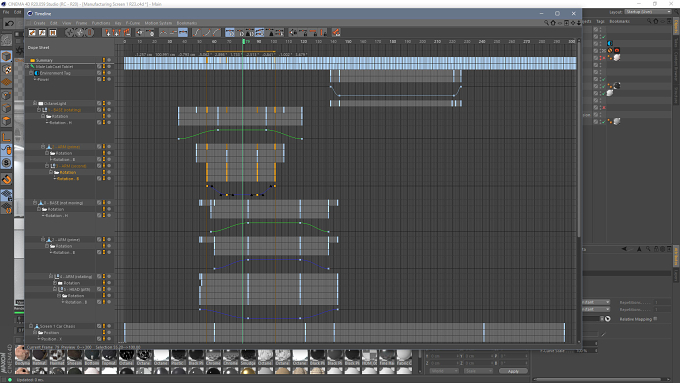The width and height of the screenshot is (680, 383).
Task: Collapse the 4 - ARM (rotating) track
Action: click(x=51, y=276)
